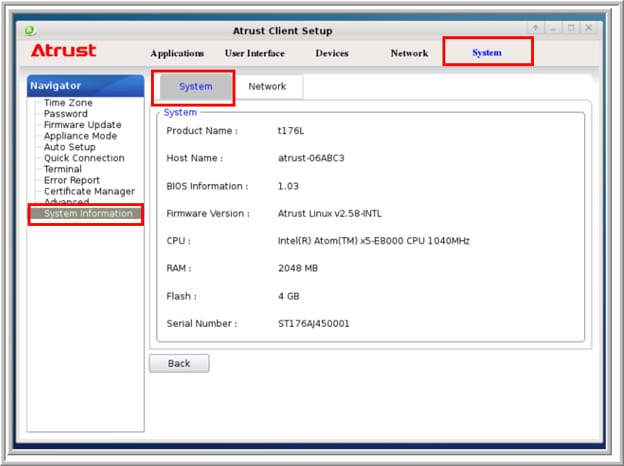Click the Atrust logo
The height and width of the screenshot is (466, 624).
tap(64, 51)
